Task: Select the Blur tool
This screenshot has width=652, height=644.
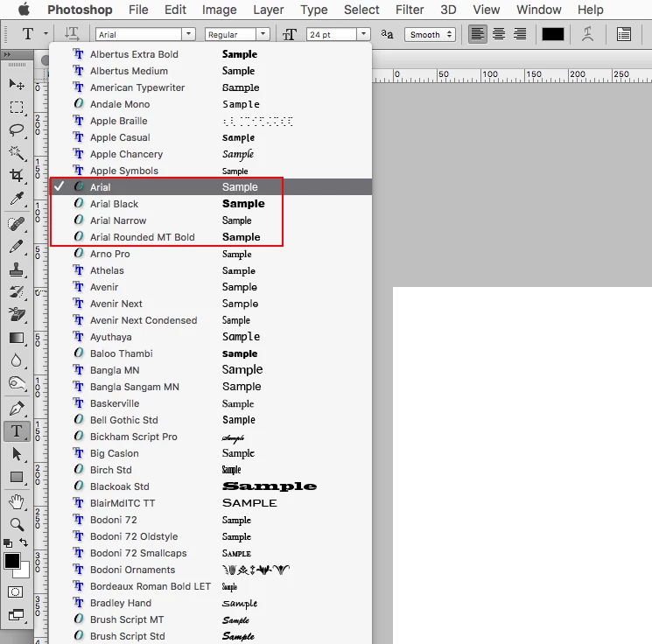Action: [x=17, y=360]
